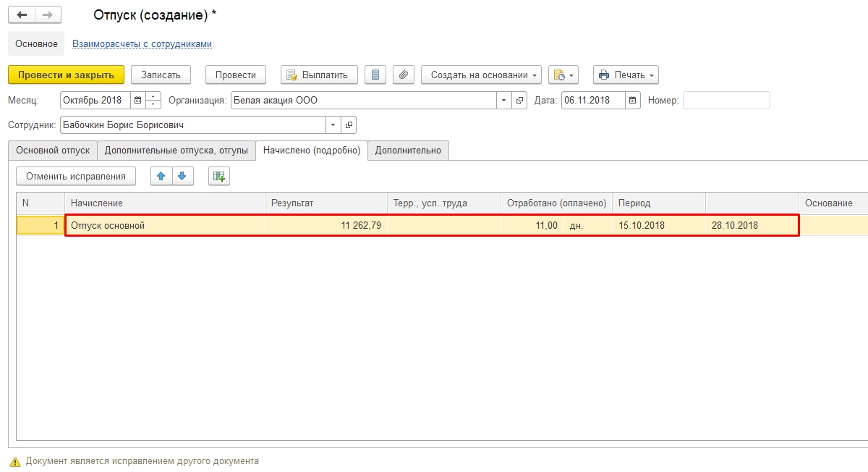Click the Результат column header

pos(326,203)
